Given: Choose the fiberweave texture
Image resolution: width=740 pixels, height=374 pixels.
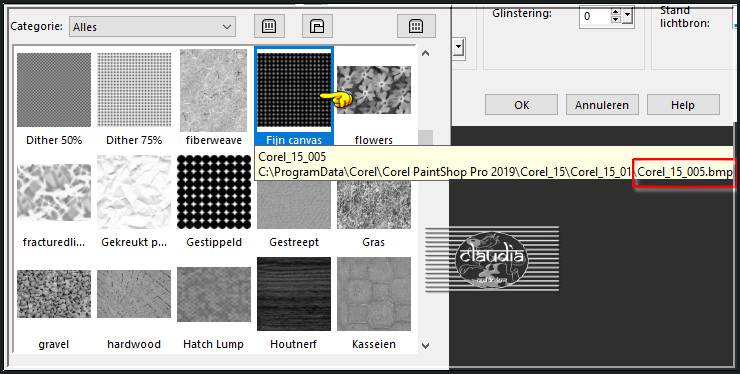Looking at the screenshot, I should tap(213, 90).
